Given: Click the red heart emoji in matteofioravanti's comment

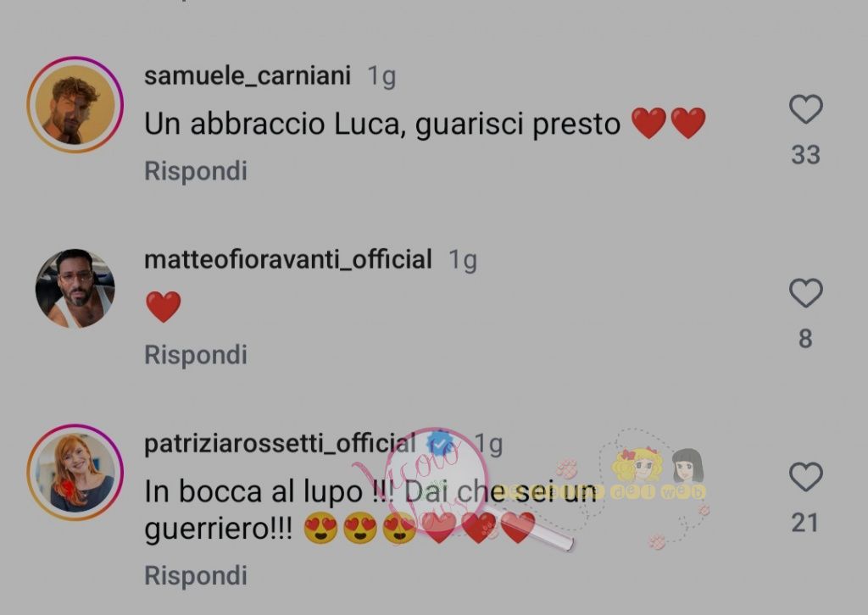Looking at the screenshot, I should coord(164,307).
